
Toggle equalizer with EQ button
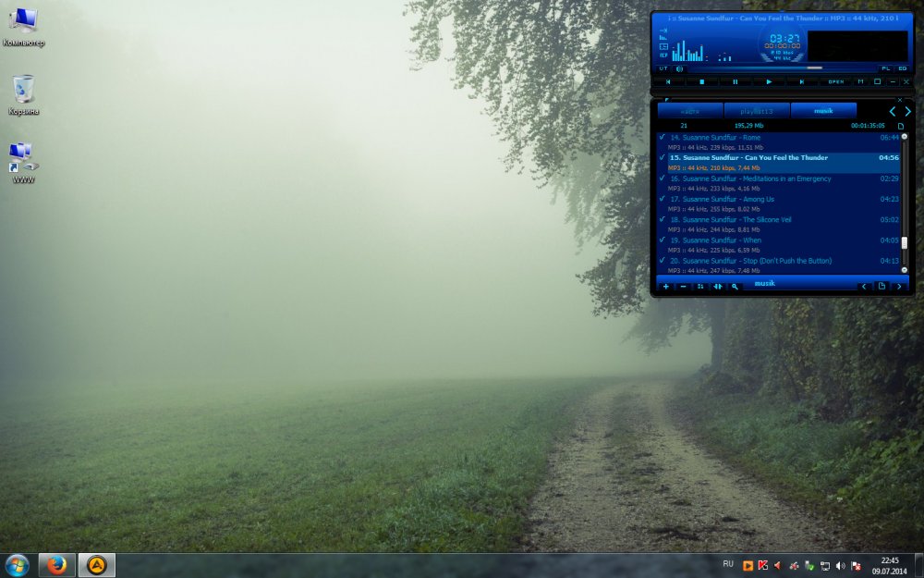pyautogui.click(x=903, y=68)
